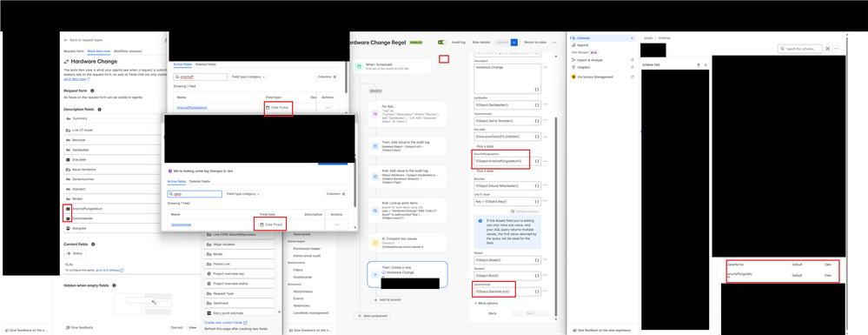Open the Anschaffungsdatum field link
868x335 pixels.
pyautogui.click(x=192, y=107)
